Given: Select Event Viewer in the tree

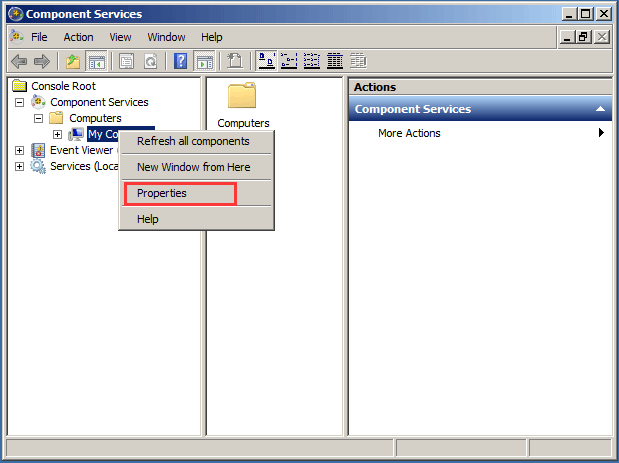Looking at the screenshot, I should click(81, 150).
